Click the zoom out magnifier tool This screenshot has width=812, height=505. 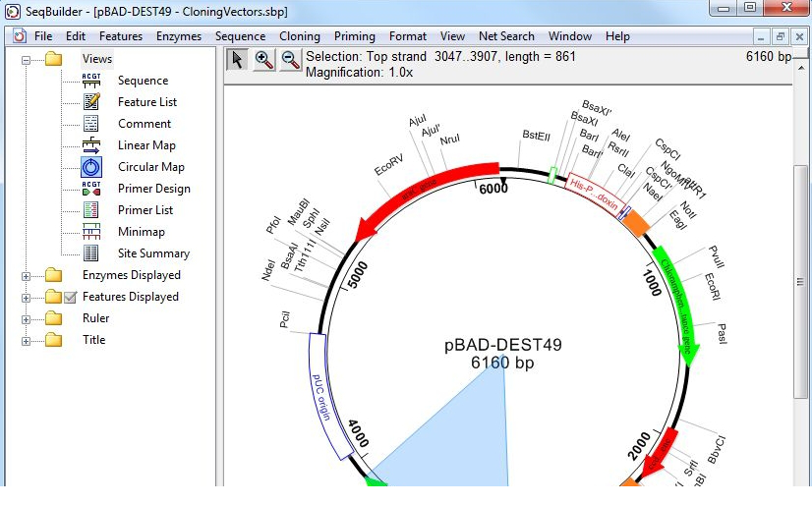(x=290, y=60)
